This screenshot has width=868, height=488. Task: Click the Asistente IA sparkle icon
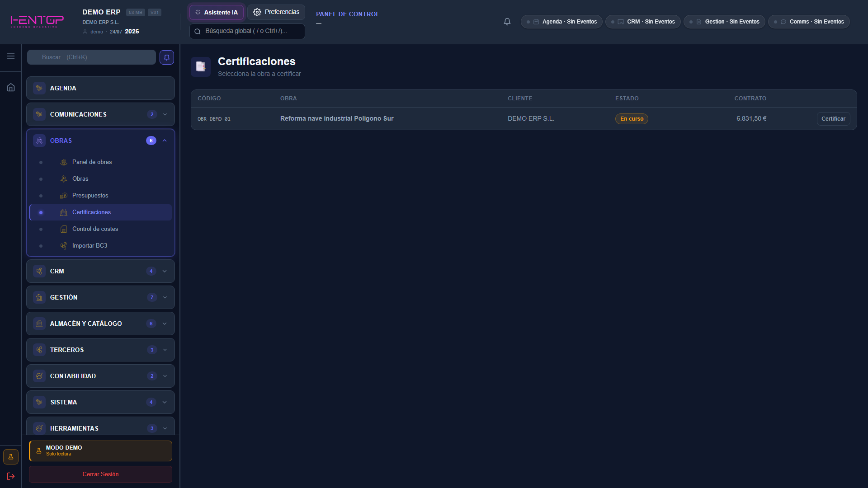pyautogui.click(x=198, y=12)
